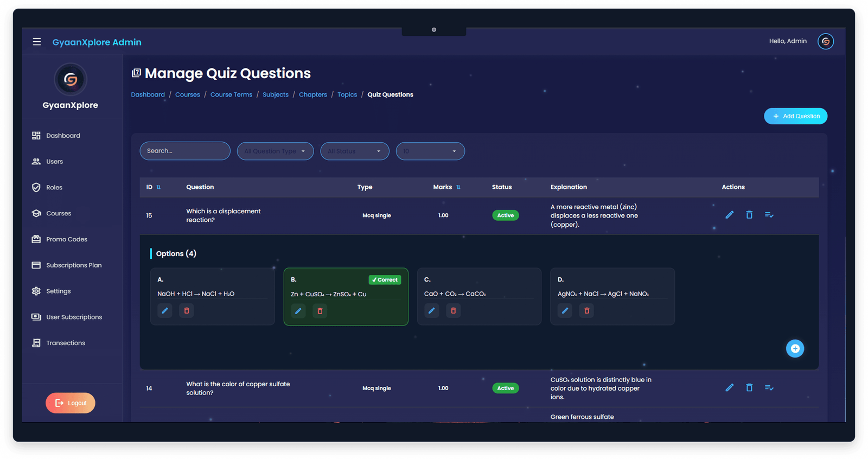This screenshot has width=868, height=459.
Task: Follow the Topics breadcrumb link
Action: [347, 94]
